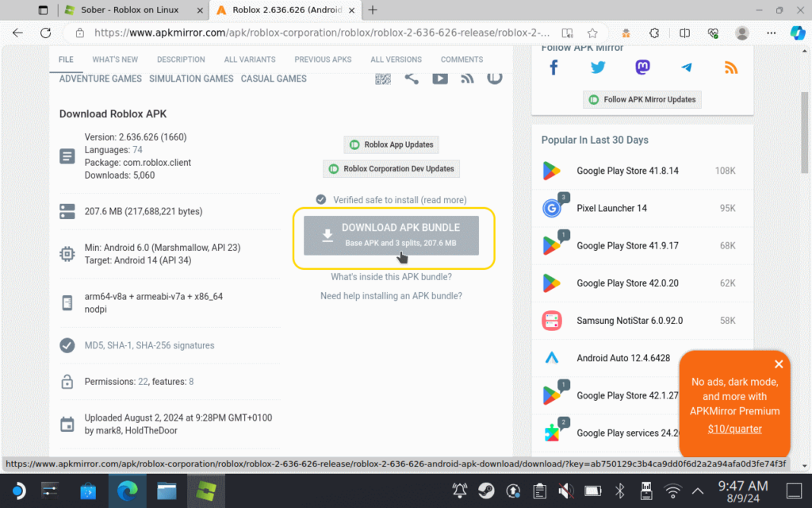Click the 74 languages link
812x508 pixels.
pos(137,150)
